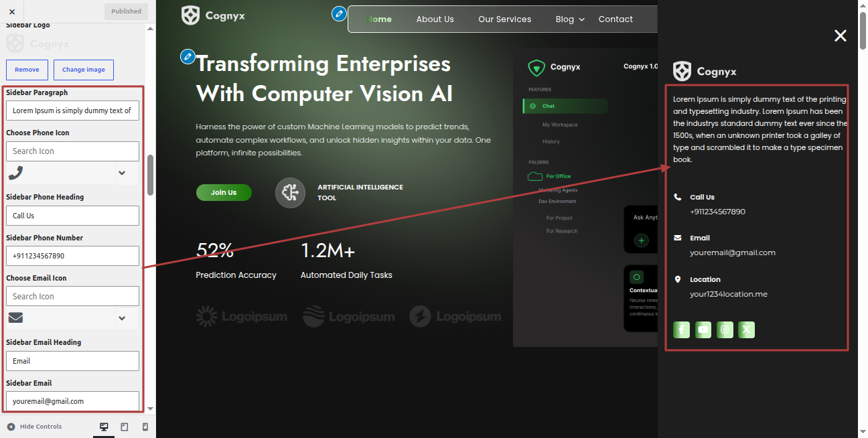Expand the email icon picker dropdown
868x438 pixels.
[122, 318]
